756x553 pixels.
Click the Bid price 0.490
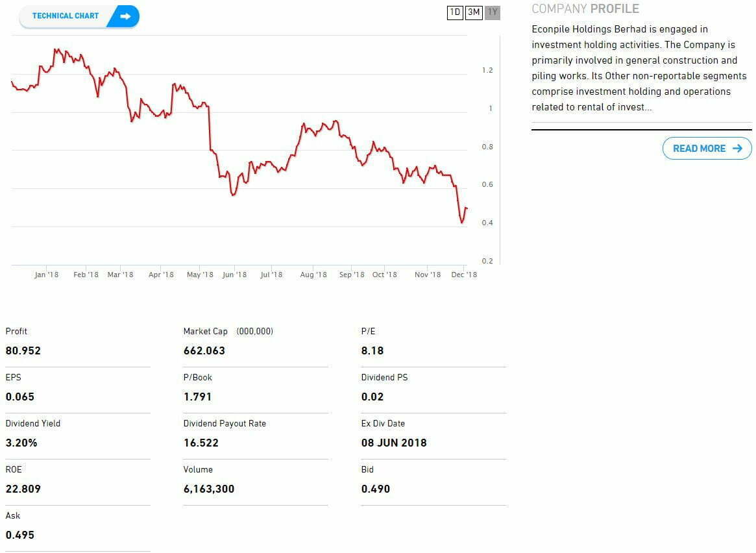point(376,489)
